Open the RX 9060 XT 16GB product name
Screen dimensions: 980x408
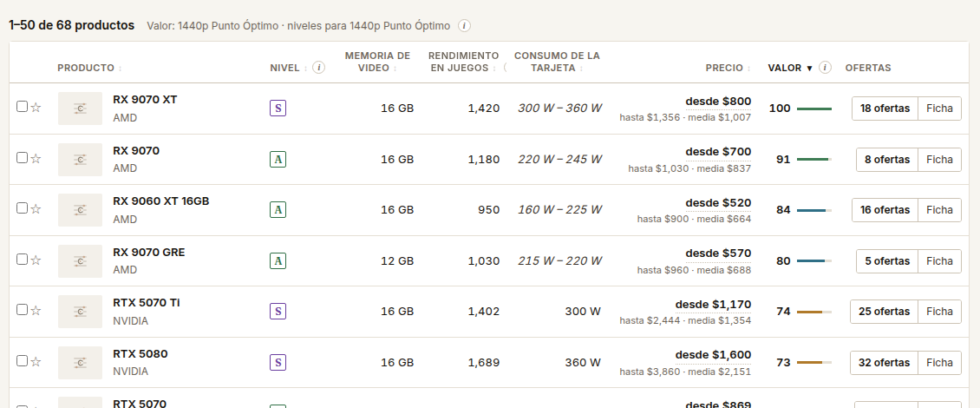coord(160,201)
